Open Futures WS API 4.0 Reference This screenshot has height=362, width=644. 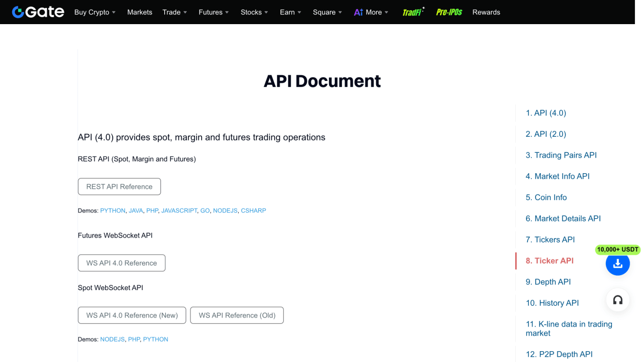(121, 263)
